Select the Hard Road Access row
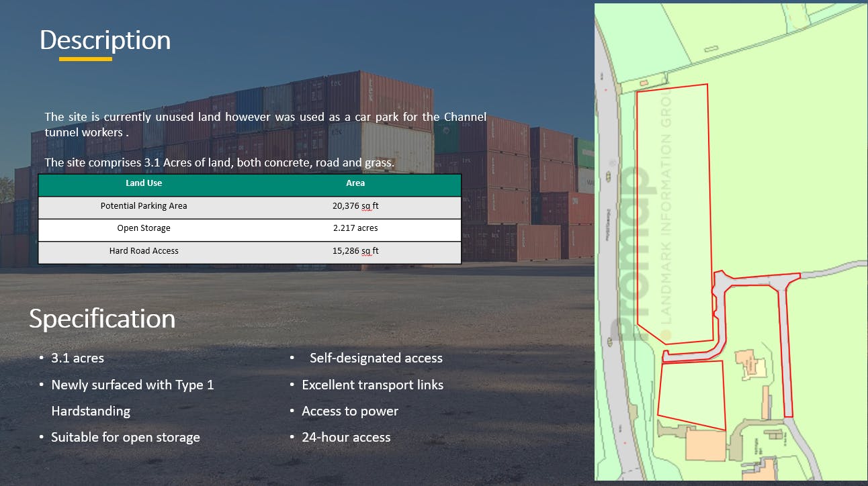The width and height of the screenshot is (868, 486). click(144, 251)
